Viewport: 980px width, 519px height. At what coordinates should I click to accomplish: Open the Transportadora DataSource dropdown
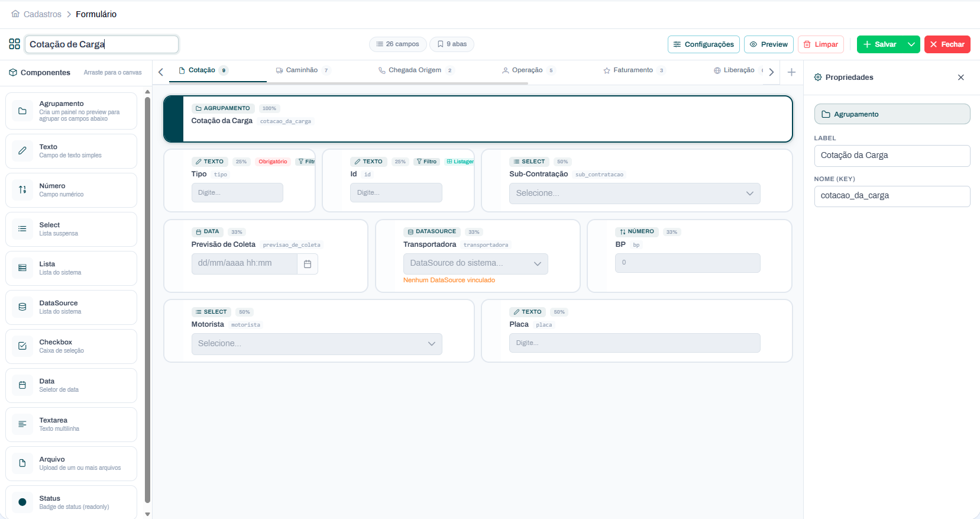pos(476,264)
